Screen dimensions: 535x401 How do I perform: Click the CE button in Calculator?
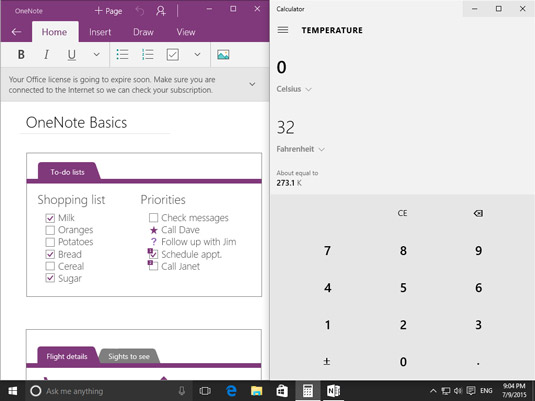[x=402, y=213]
